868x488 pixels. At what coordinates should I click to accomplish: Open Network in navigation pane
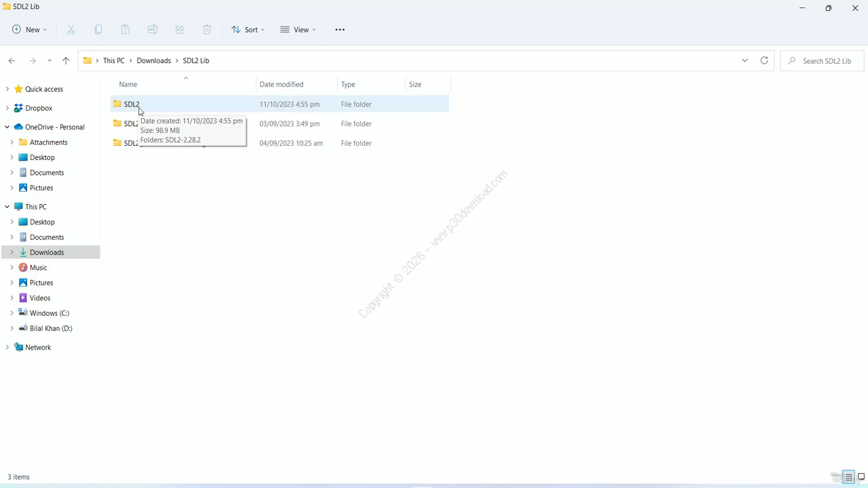pos(38,348)
